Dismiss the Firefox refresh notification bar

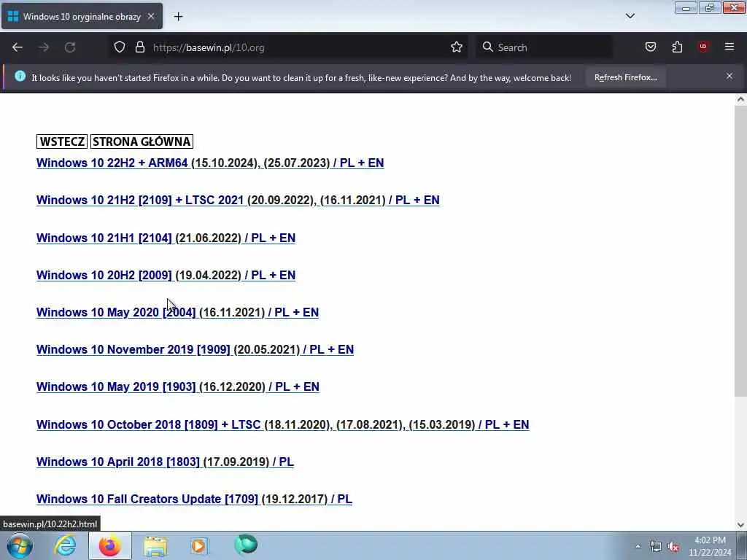[729, 76]
